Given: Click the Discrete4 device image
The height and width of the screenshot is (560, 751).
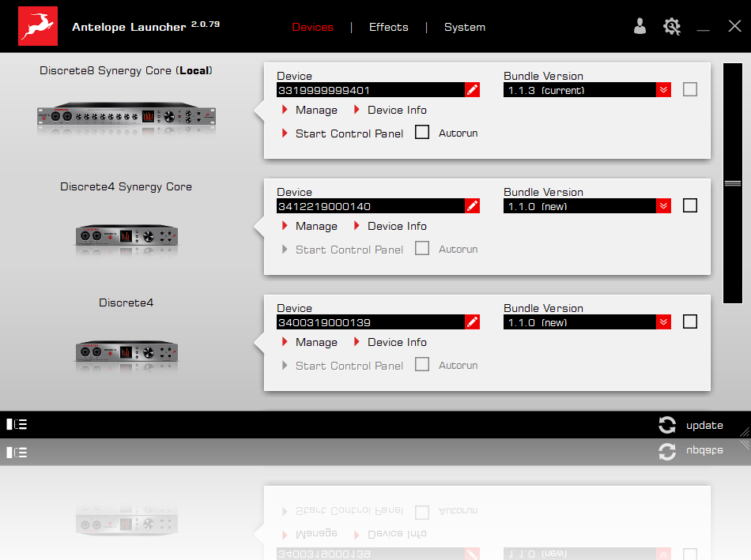Looking at the screenshot, I should coord(126,351).
